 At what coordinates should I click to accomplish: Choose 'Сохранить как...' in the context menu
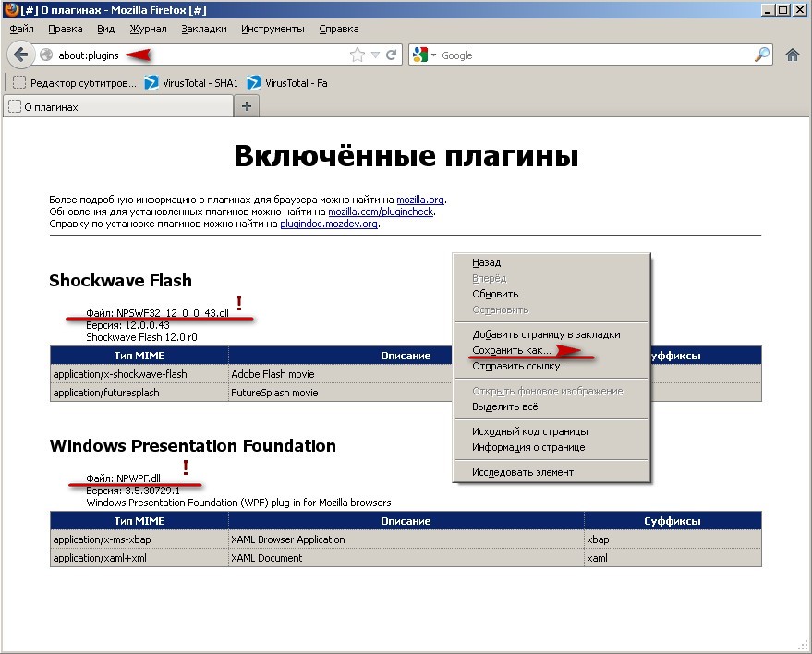pos(551,350)
